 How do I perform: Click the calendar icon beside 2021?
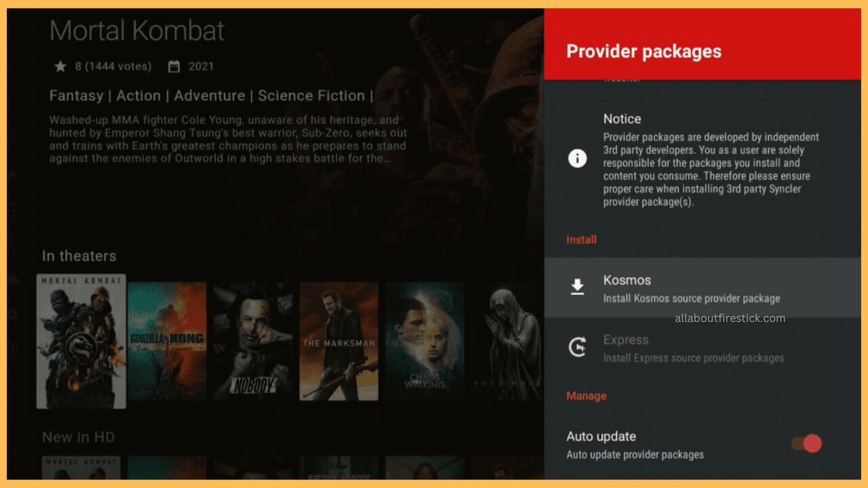click(x=174, y=66)
